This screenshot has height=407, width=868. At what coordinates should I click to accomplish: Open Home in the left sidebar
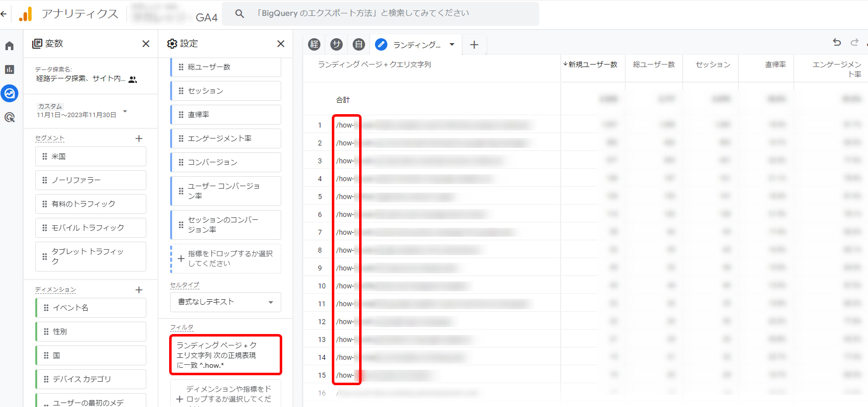coord(9,46)
